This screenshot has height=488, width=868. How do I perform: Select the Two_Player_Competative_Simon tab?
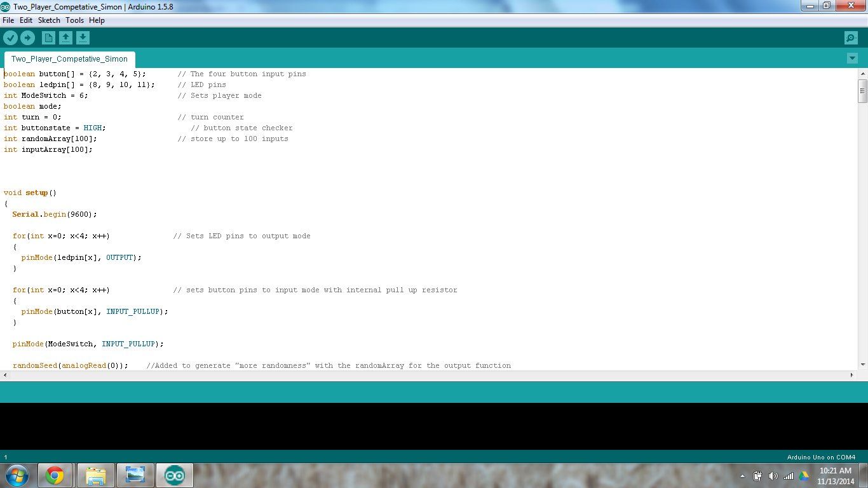[69, 59]
